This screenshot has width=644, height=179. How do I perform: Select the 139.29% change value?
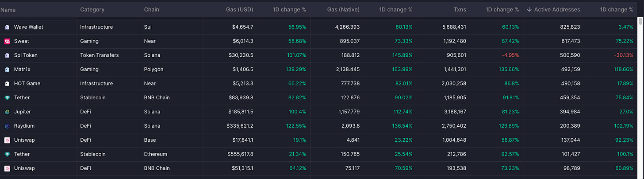(x=296, y=70)
